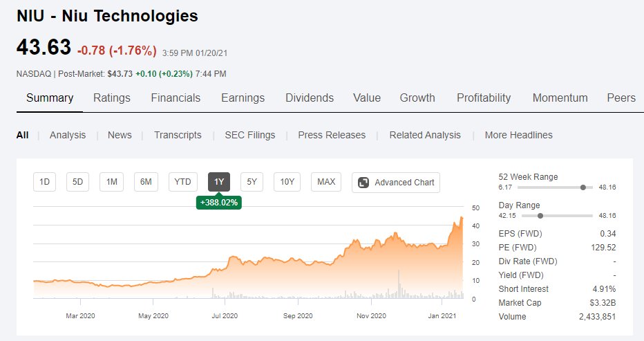Click the Volume value 2,433,851

597,317
